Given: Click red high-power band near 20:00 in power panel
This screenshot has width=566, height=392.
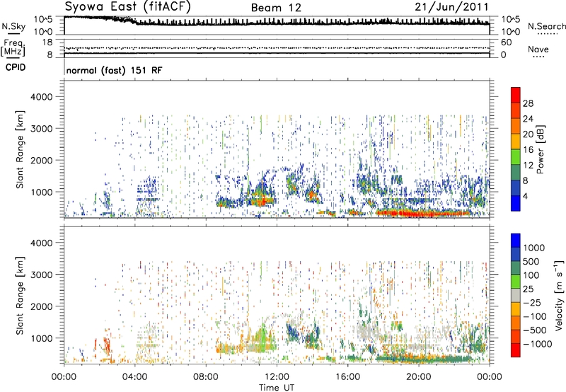Looking at the screenshot, I should [422, 213].
